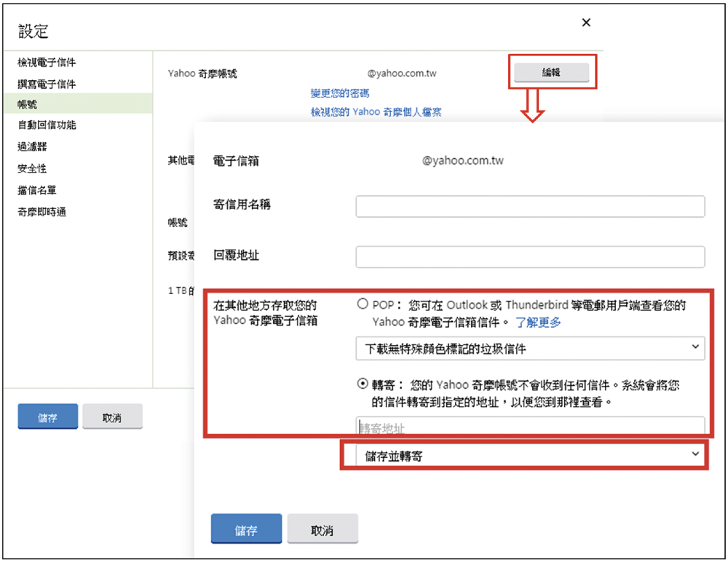Open 自動回信功能 settings section
Screen dimensions: 728x565
(x=47, y=125)
